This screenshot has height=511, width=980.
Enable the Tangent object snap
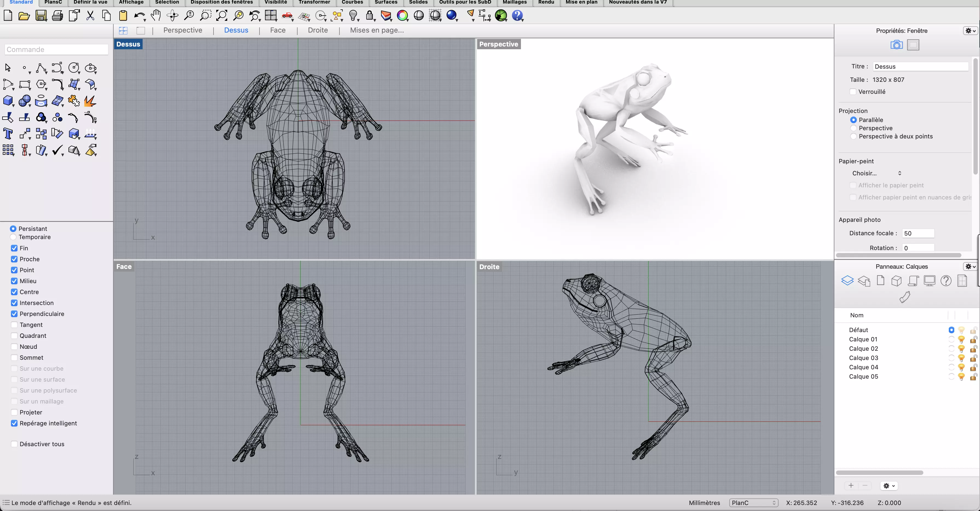(15, 325)
